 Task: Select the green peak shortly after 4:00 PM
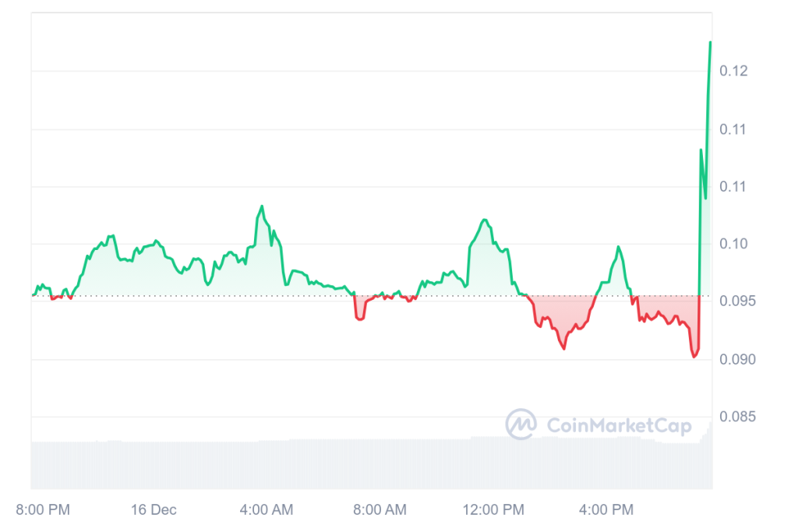coord(618,247)
